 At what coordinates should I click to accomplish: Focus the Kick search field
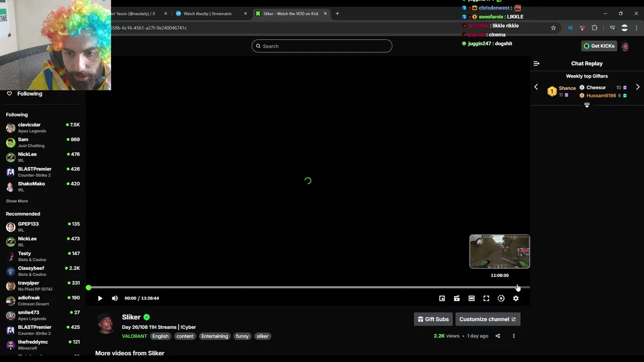(x=322, y=46)
